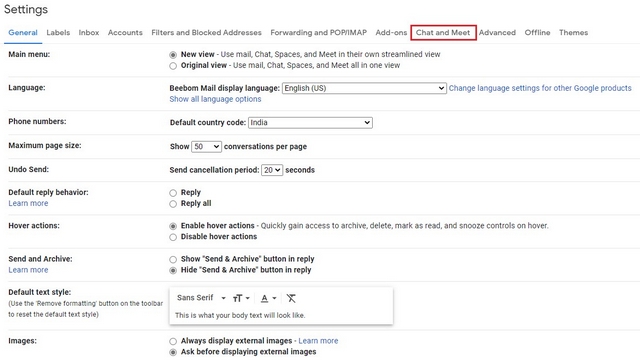Open the Add-ons tab
Image resolution: width=640 pixels, height=360 pixels.
coord(391,33)
